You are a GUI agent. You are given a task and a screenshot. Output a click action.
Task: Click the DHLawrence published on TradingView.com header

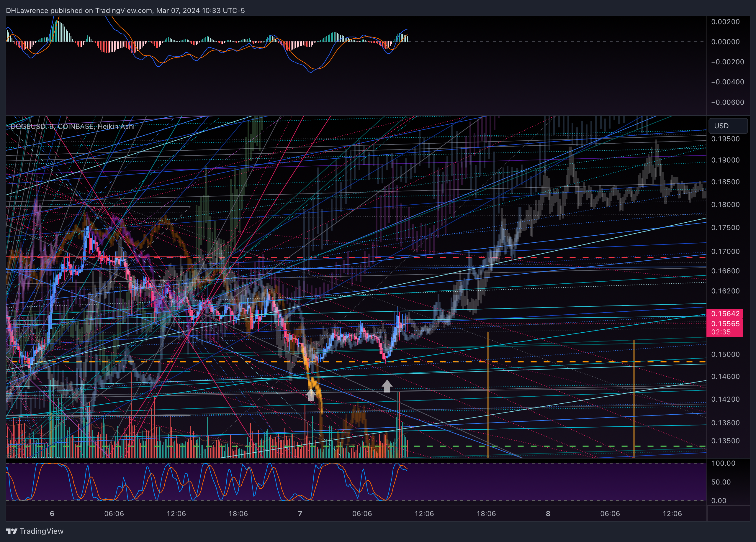point(125,10)
